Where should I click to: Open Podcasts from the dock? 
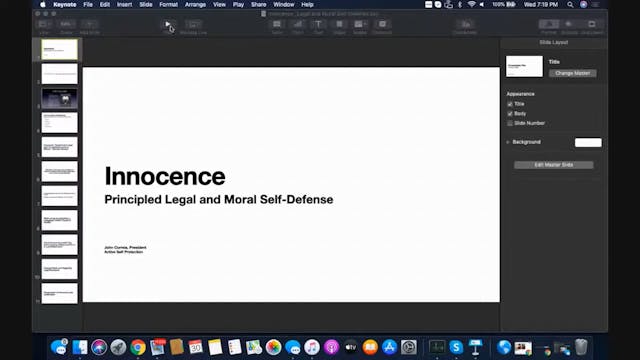click(331, 347)
